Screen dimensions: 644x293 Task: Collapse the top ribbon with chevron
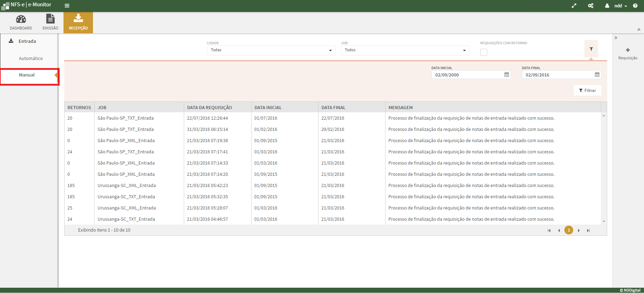tap(639, 30)
